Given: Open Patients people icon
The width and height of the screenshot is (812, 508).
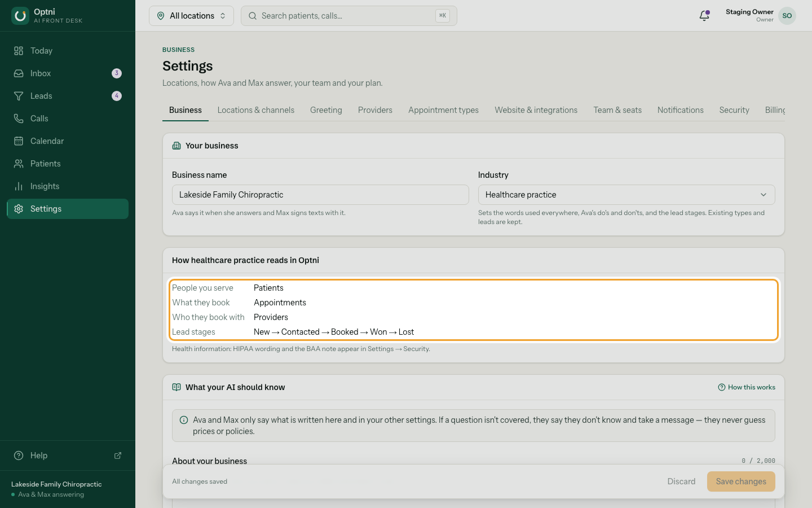Looking at the screenshot, I should click(x=19, y=164).
